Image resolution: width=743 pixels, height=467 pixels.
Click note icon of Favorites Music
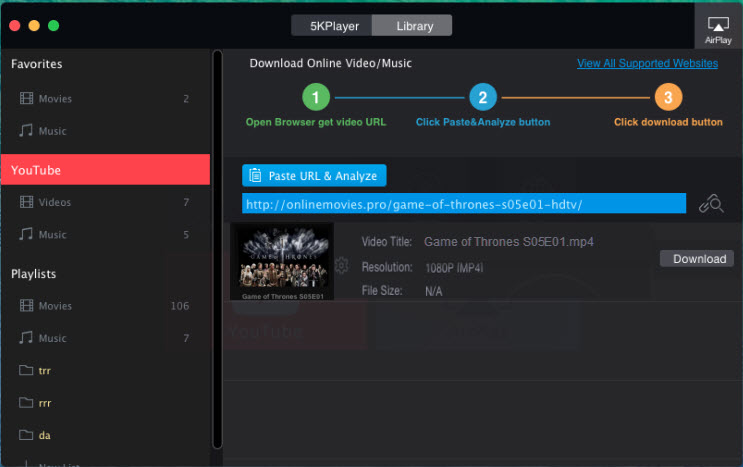pyautogui.click(x=26, y=130)
